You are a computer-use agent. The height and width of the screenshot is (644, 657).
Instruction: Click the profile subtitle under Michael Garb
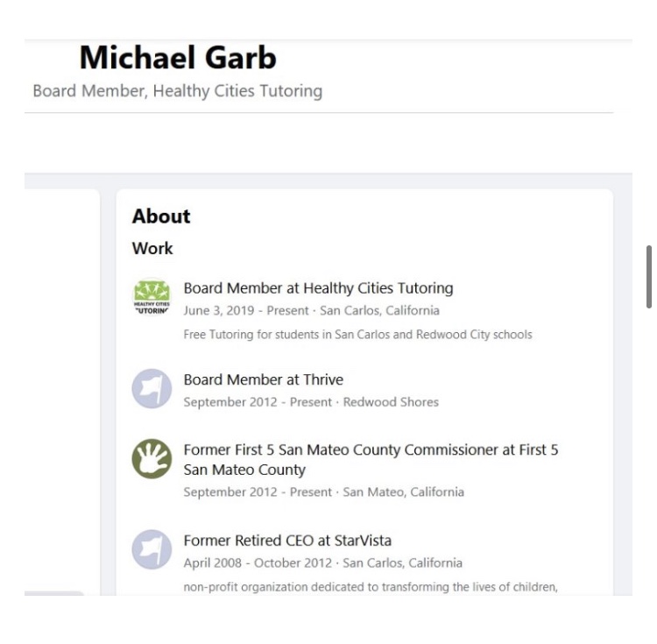point(177,91)
